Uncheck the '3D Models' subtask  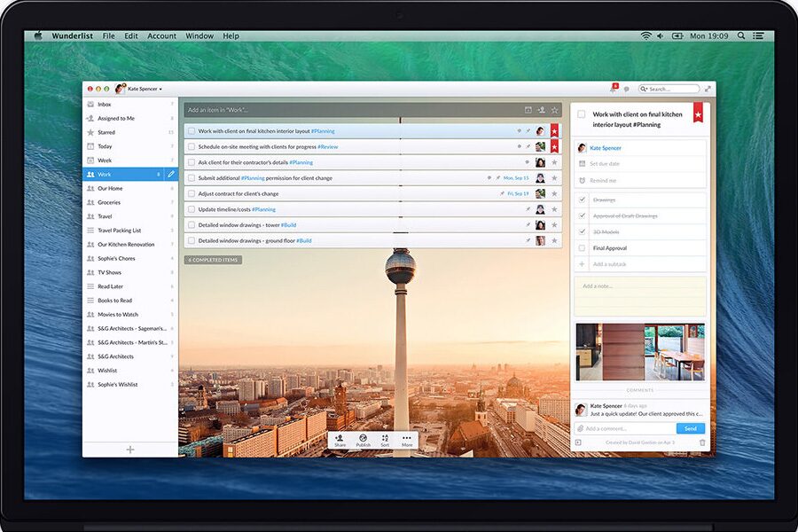click(x=583, y=231)
